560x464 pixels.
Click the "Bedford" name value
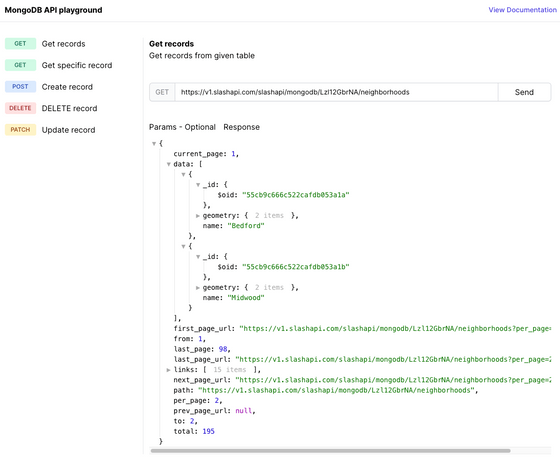point(246,226)
